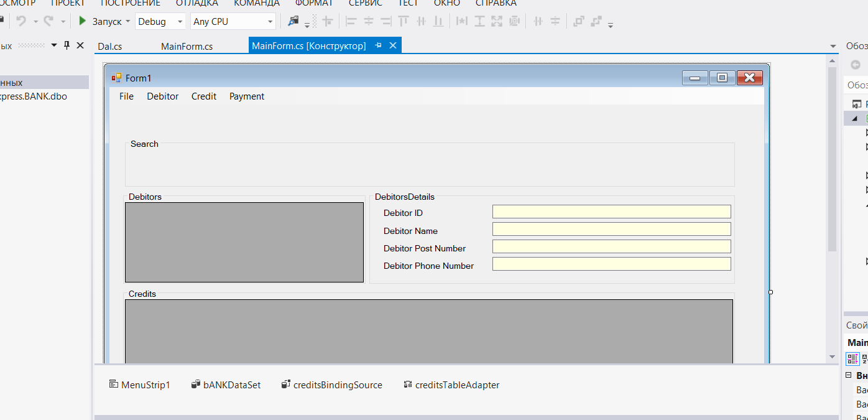Click the Debitor Name text field

[x=611, y=229]
